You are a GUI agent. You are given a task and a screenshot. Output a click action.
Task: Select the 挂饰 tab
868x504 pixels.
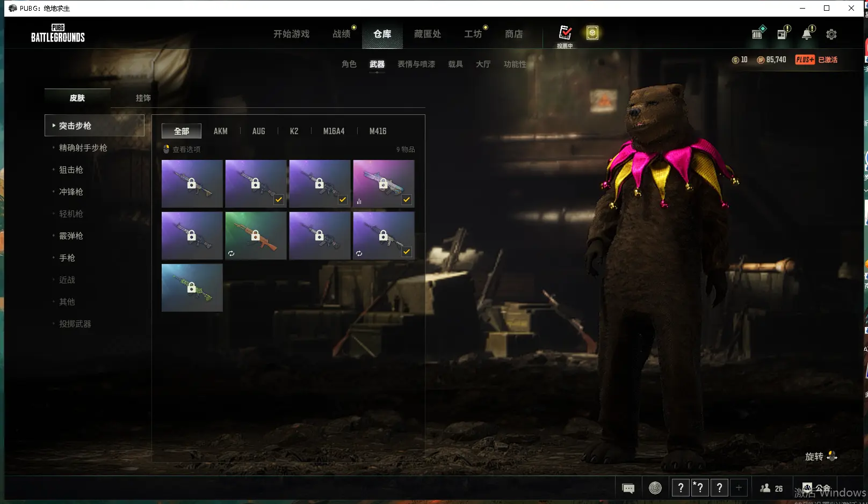point(143,98)
